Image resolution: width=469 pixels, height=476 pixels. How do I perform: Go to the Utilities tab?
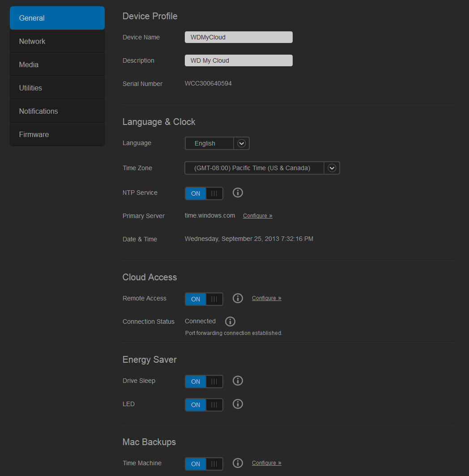pos(57,88)
